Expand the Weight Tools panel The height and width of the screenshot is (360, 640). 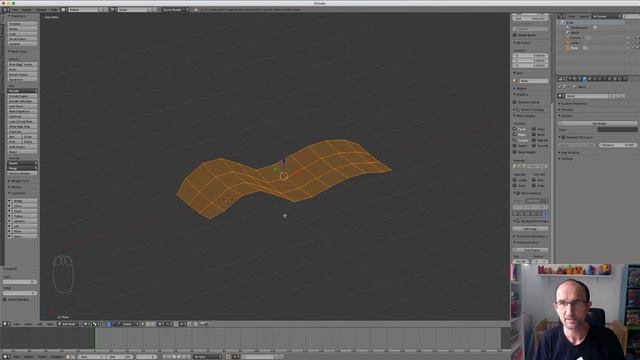click(20, 181)
